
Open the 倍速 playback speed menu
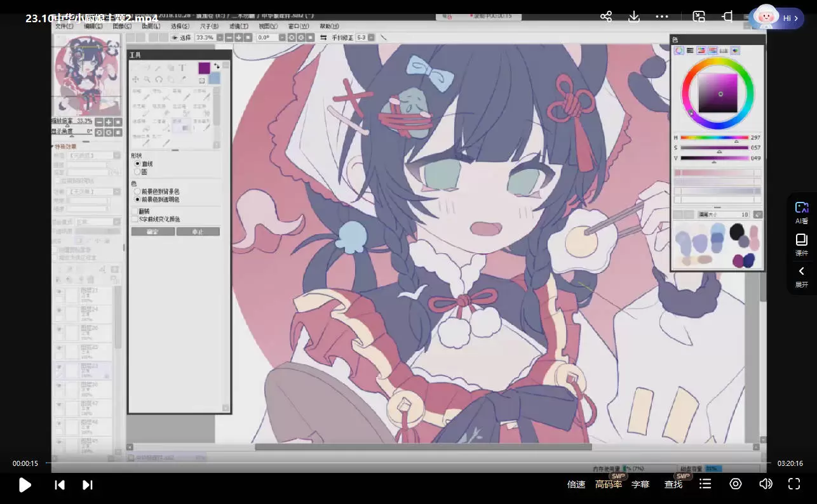(x=576, y=484)
